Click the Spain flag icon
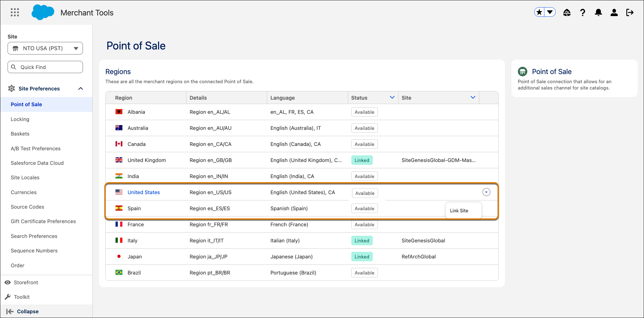The width and height of the screenshot is (644, 318). coord(119,208)
